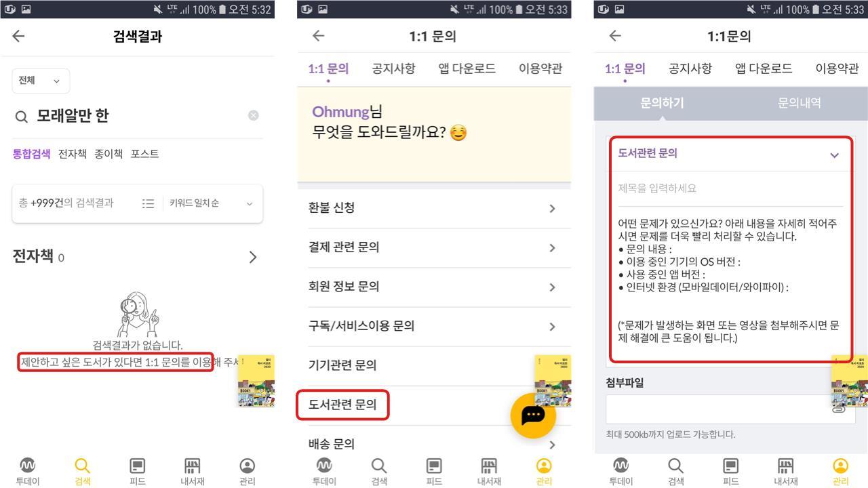
Task: Open the 전체 category dropdown
Action: 41,81
